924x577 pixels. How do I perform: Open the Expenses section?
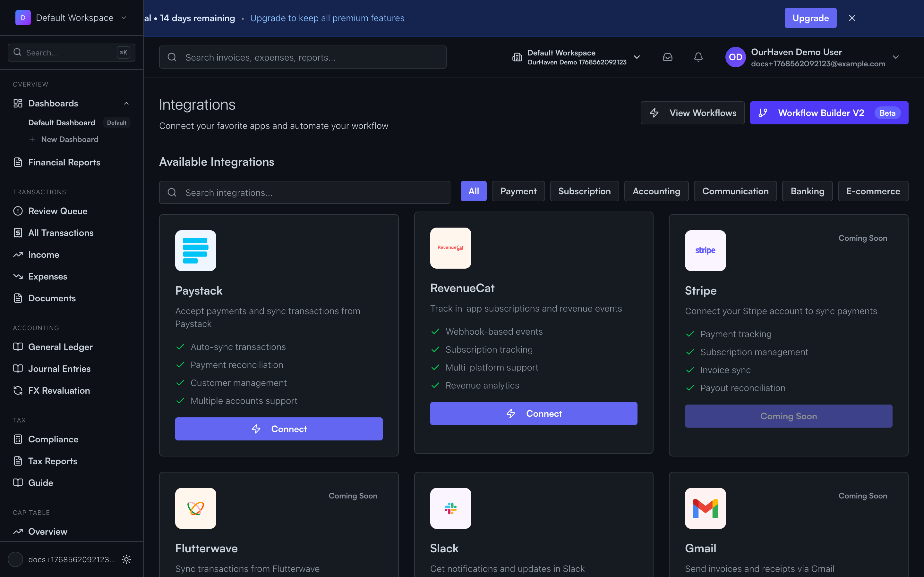tap(47, 276)
